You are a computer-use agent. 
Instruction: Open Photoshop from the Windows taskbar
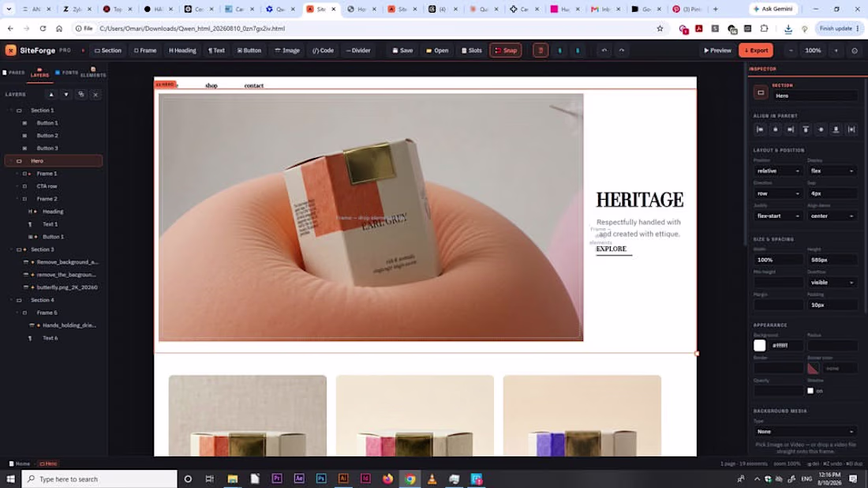(x=321, y=479)
